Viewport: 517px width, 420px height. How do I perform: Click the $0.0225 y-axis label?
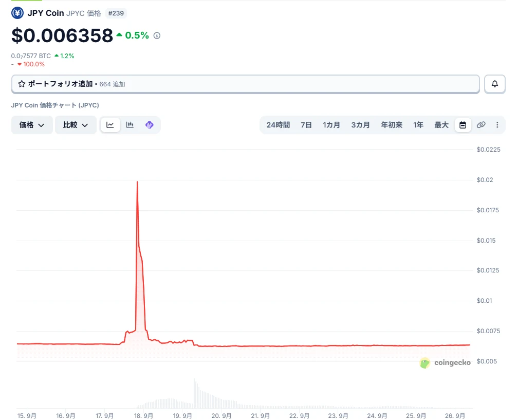pos(488,150)
